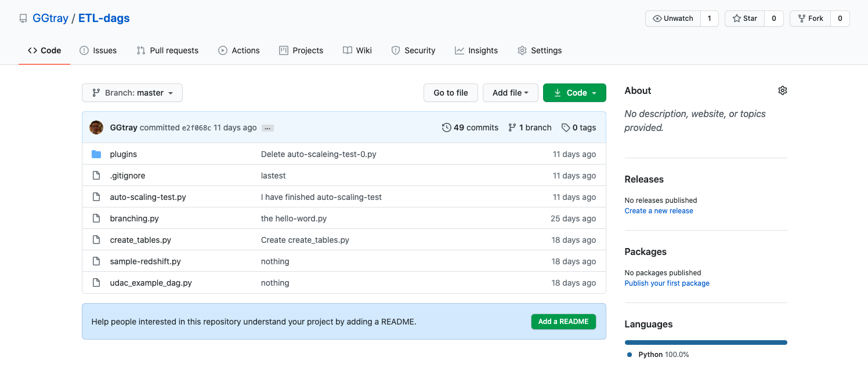Open commit 'Create create_tables.py'
This screenshot has height=368, width=868.
point(305,240)
